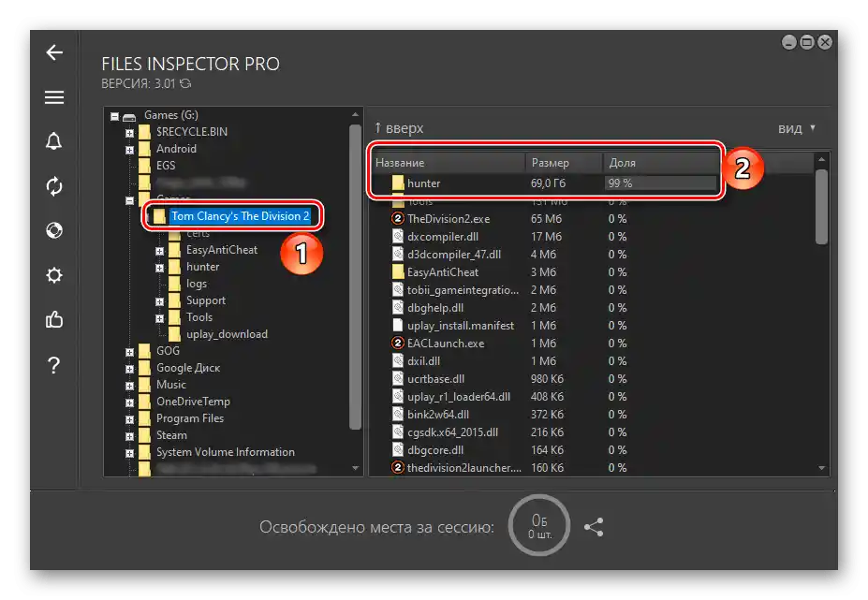Expand the hunter tree node

tap(159, 268)
